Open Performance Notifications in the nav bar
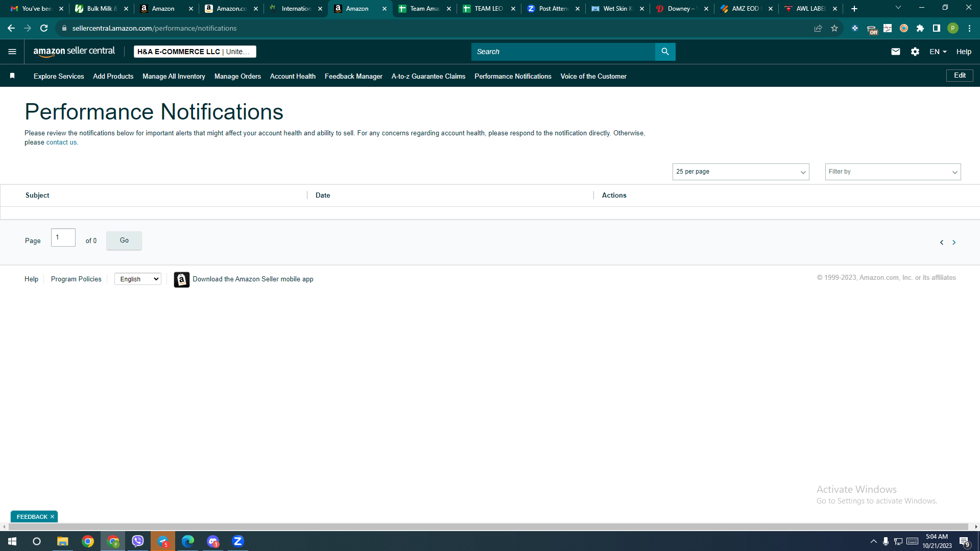980x551 pixels. tap(513, 76)
